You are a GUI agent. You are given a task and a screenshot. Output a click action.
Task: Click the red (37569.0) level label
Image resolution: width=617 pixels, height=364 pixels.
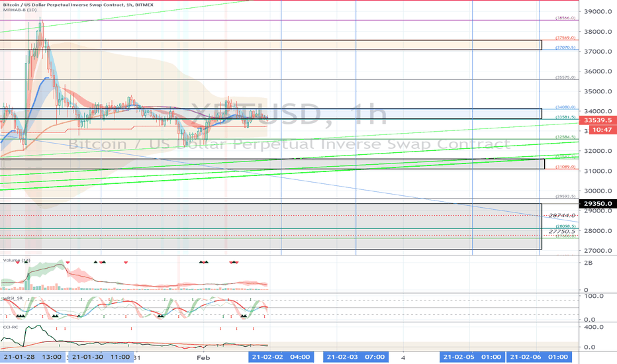click(x=565, y=38)
